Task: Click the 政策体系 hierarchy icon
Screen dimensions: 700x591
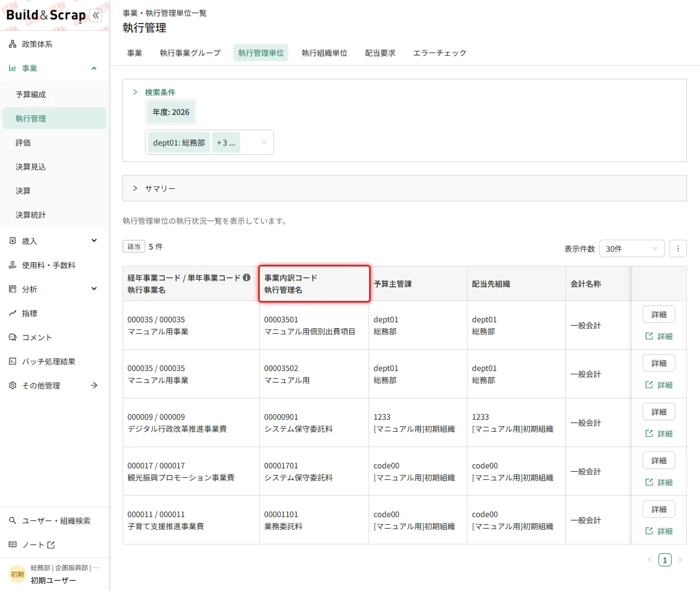Action: point(13,44)
